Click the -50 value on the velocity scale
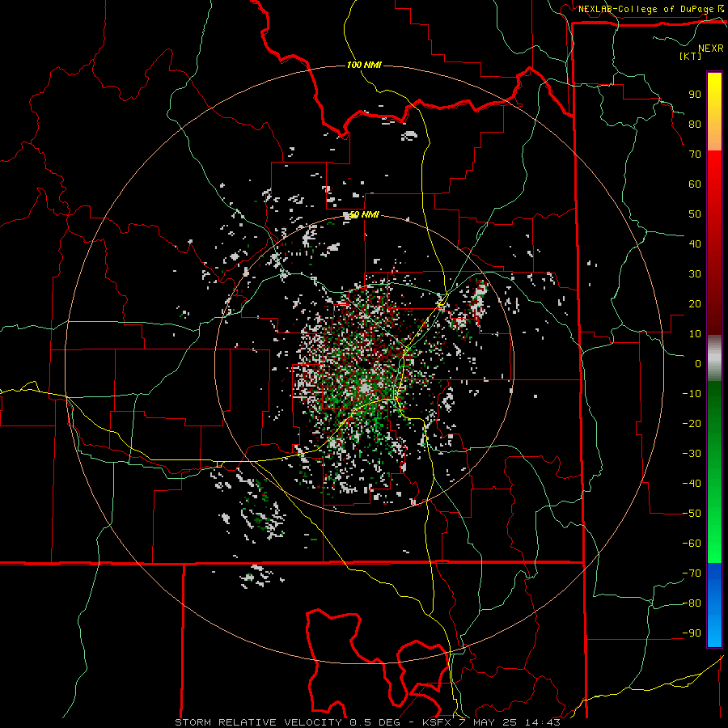This screenshot has height=728, width=728. (x=692, y=514)
